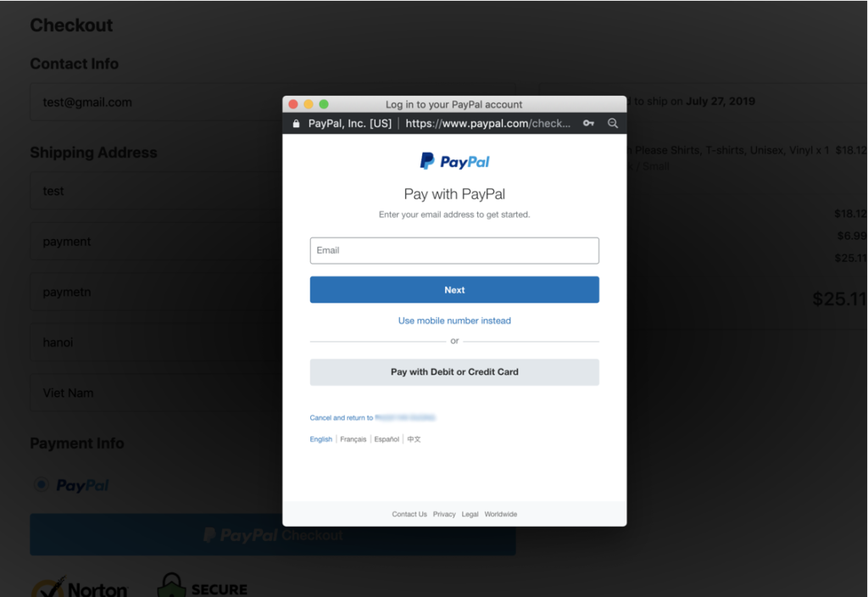Minimize the PayPal popup with yellow button
The image size is (868, 597).
309,104
